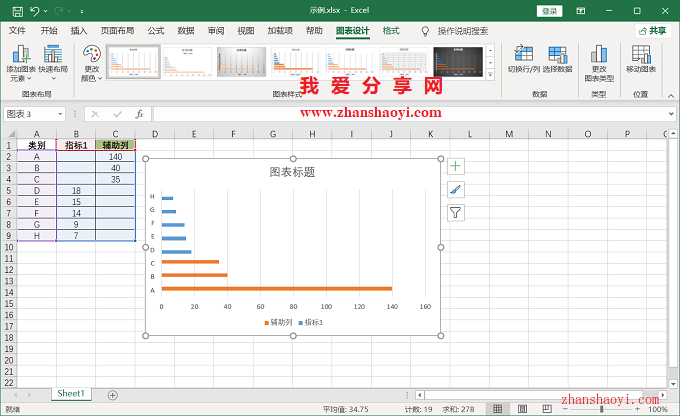
Task: Click the Sign in button
Action: tap(549, 11)
